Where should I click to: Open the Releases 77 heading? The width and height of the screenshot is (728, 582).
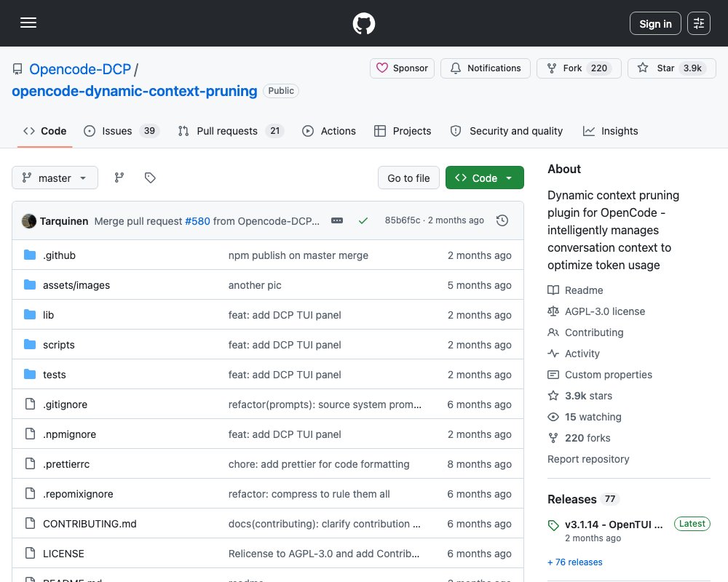coord(584,499)
